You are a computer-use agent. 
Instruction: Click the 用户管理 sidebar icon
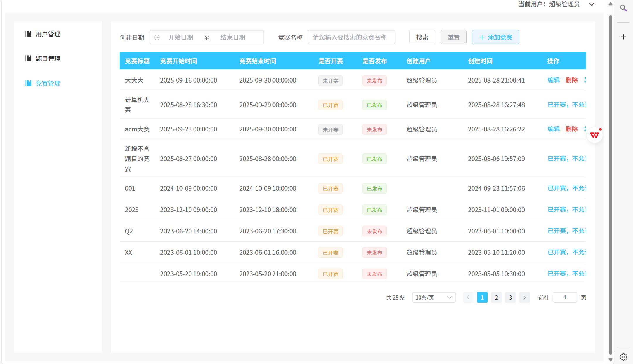[28, 34]
